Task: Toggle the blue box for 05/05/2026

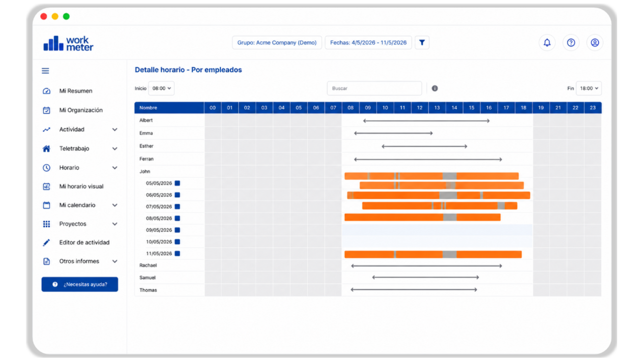Action: [177, 183]
